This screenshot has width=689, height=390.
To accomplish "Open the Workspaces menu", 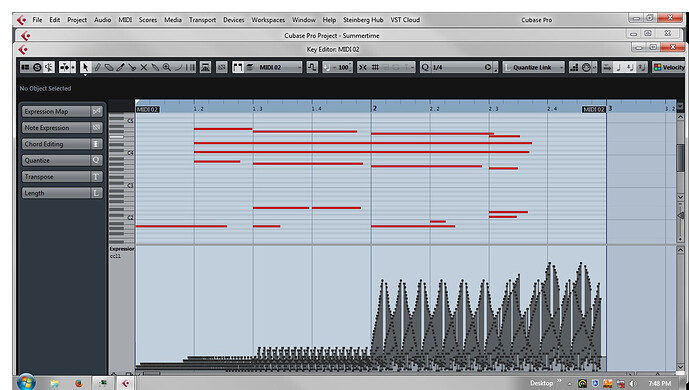I will tap(268, 20).
